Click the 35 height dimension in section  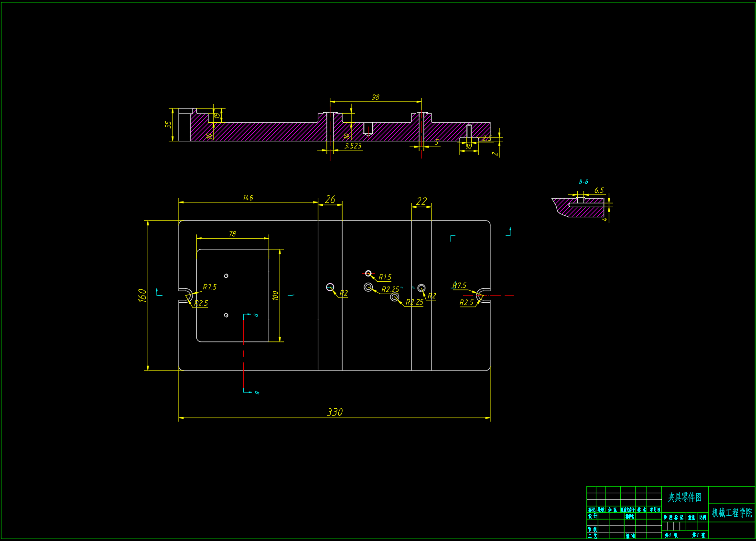[168, 124]
